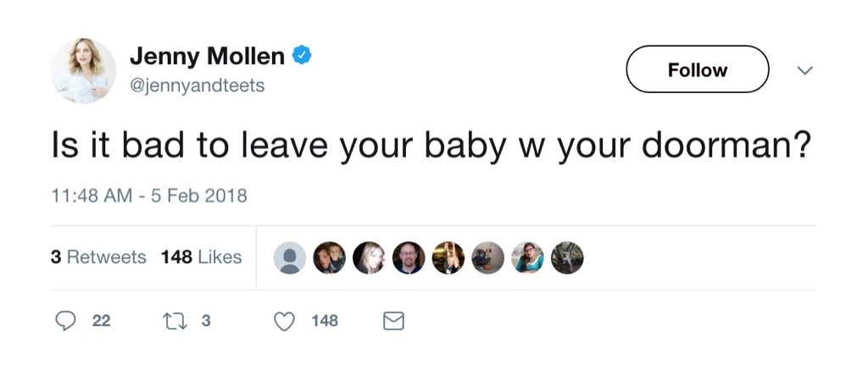The height and width of the screenshot is (370, 868).
Task: Click the seventh liker avatar in teal
Action: (x=528, y=258)
